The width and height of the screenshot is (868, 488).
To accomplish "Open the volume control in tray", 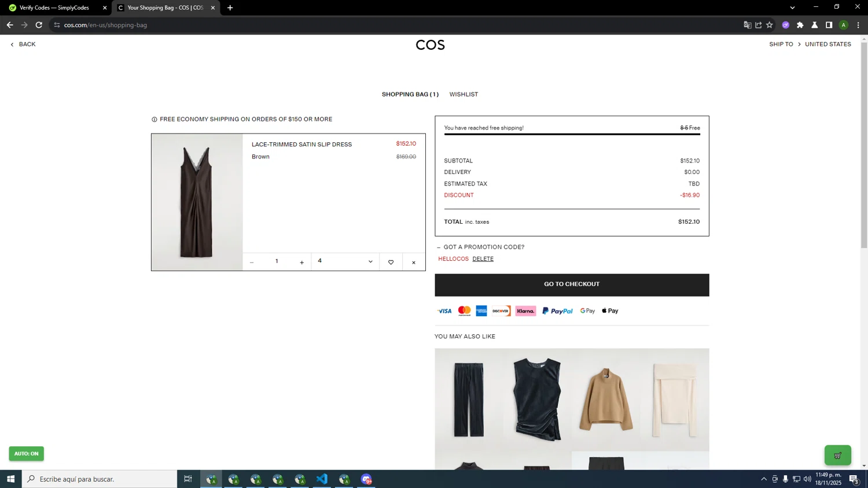I will (x=807, y=479).
